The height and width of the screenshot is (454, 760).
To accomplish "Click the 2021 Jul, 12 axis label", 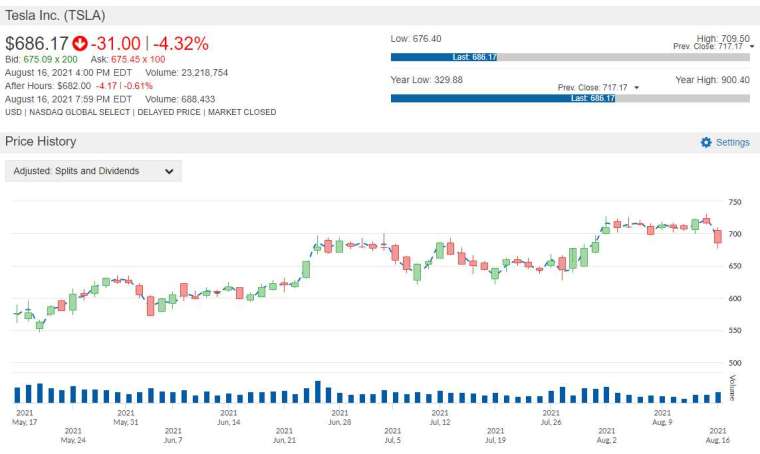I will pyautogui.click(x=440, y=418).
